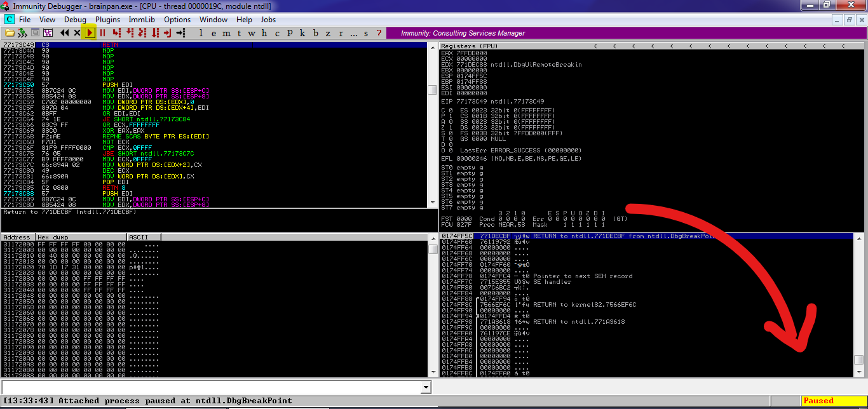Show Call stack with 'k' button
Viewport: 868px width, 409px height.
click(302, 32)
